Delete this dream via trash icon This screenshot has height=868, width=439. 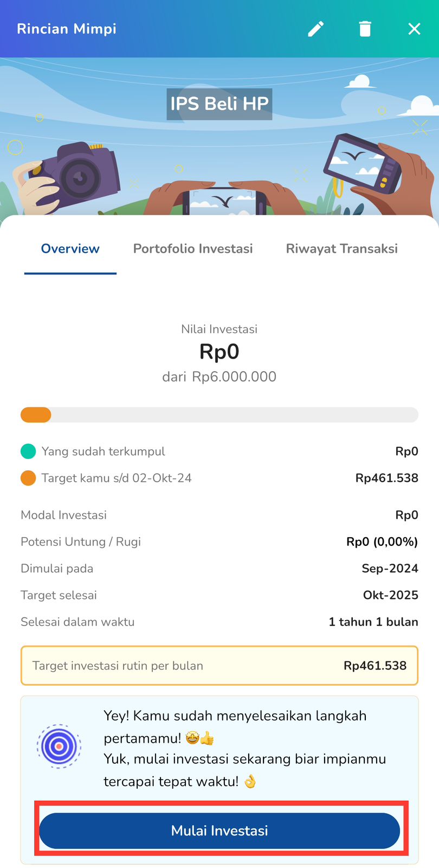pos(365,29)
